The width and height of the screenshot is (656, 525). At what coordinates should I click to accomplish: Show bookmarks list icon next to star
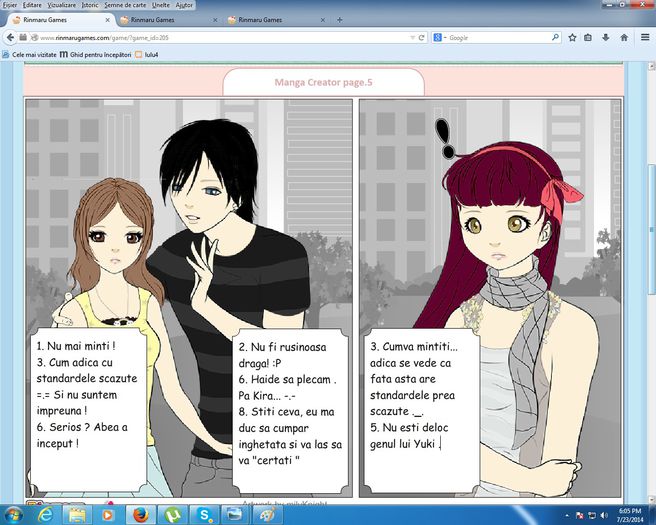pyautogui.click(x=589, y=37)
